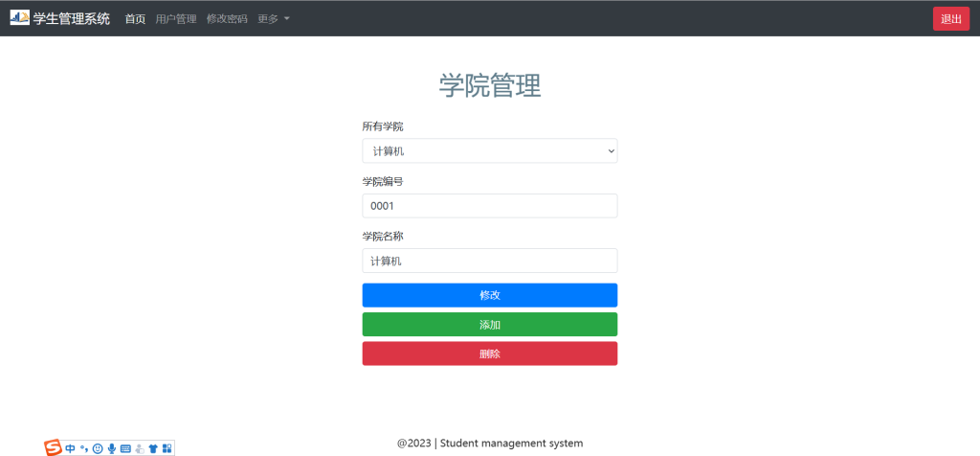980x456 pixels.
Task: Click the Sogou input method S logo
Action: (54, 448)
